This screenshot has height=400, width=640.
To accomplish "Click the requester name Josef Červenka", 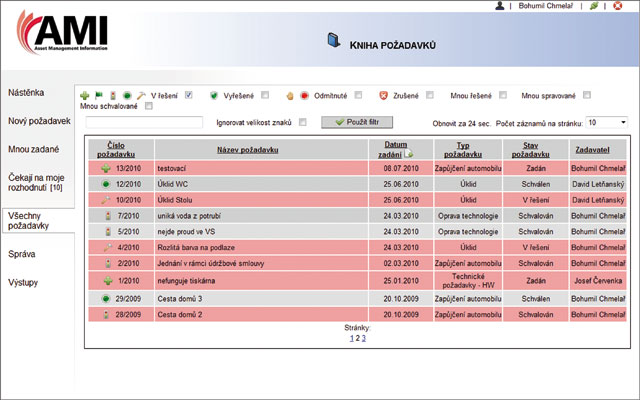I will [598, 281].
